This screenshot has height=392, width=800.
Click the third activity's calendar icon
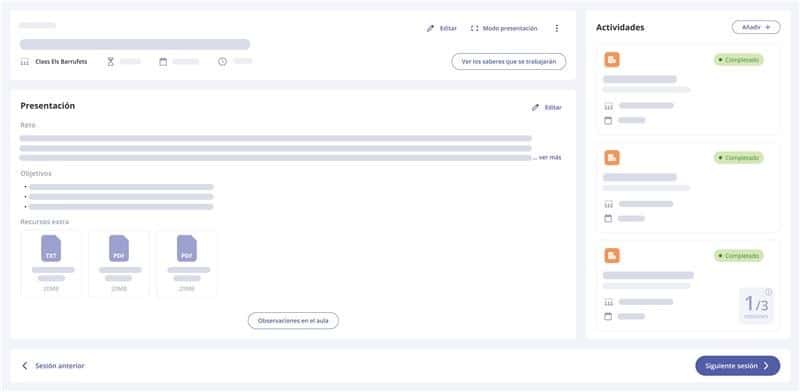(608, 316)
